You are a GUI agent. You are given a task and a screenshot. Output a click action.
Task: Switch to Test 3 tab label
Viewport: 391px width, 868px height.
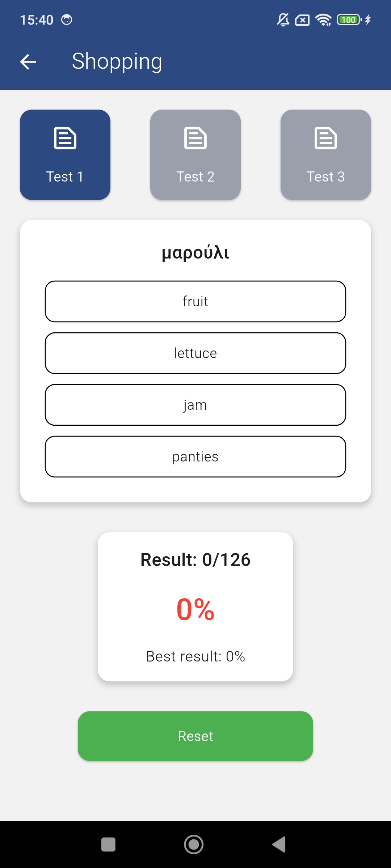tap(326, 177)
